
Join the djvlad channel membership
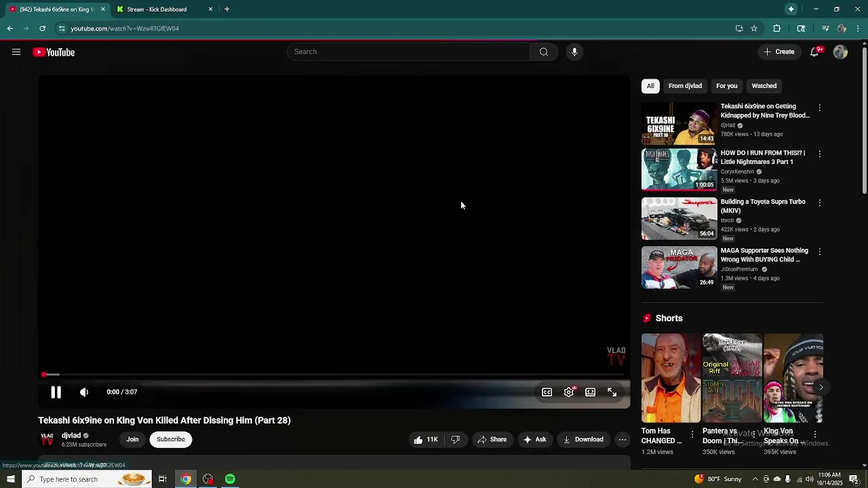coord(132,439)
